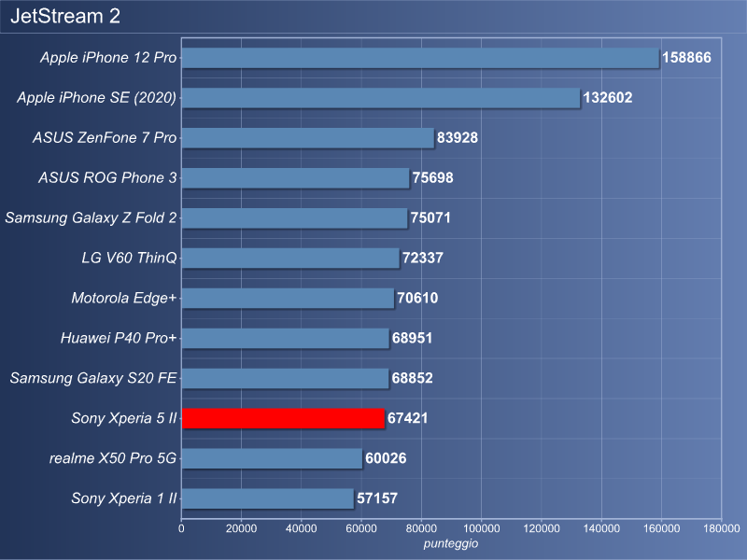Click the LG V60 ThinQ label
747x560 pixels.
[129, 258]
